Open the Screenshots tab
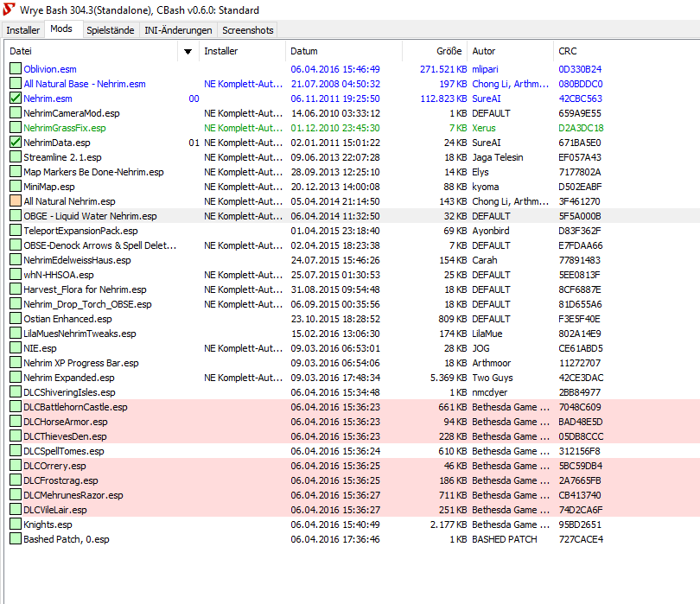Viewport: 700px width, 604px height. (248, 30)
